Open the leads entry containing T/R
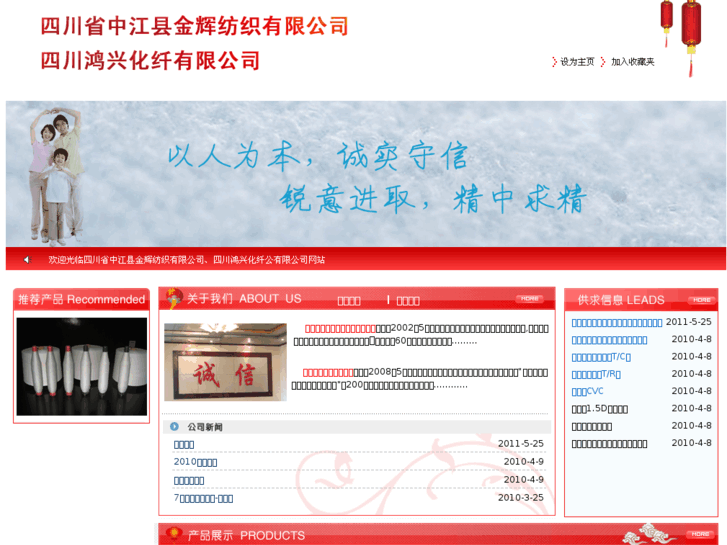This screenshot has width=727, height=545. [596, 374]
